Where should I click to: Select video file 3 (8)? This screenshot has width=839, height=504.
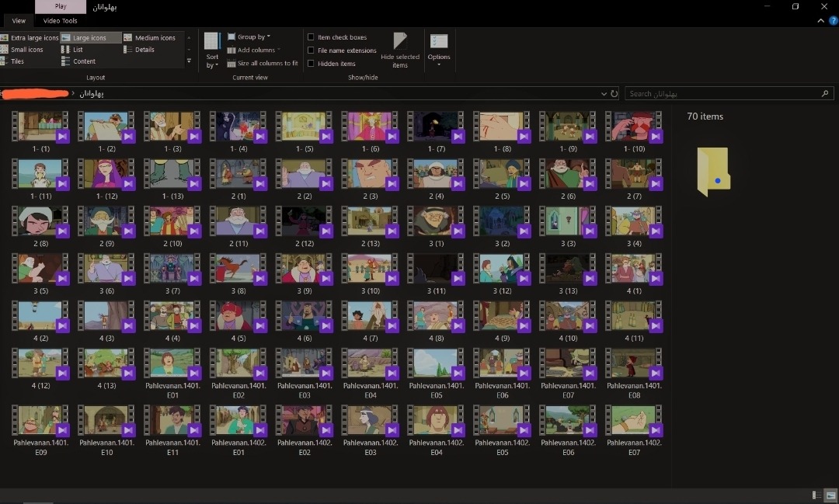pyautogui.click(x=238, y=274)
